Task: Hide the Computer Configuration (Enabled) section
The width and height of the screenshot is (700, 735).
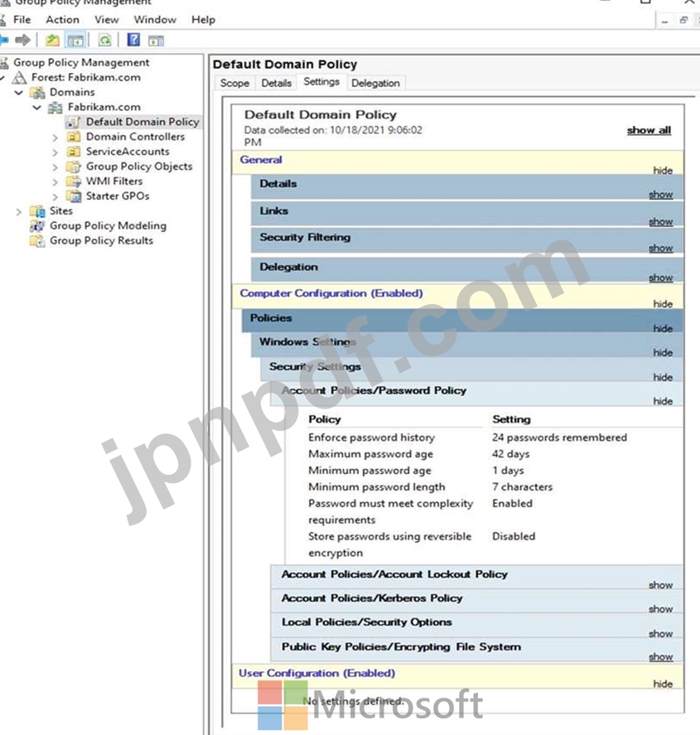Action: [663, 304]
